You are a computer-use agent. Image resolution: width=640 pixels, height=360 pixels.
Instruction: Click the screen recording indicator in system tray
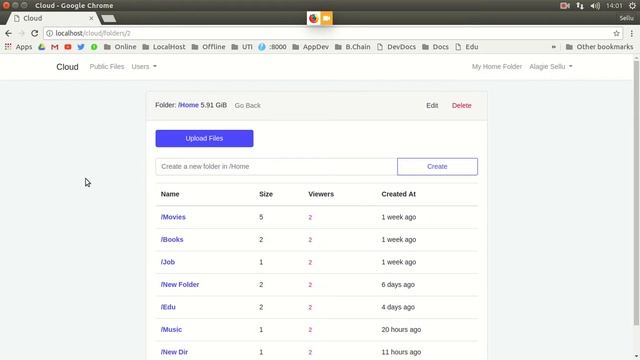[564, 6]
